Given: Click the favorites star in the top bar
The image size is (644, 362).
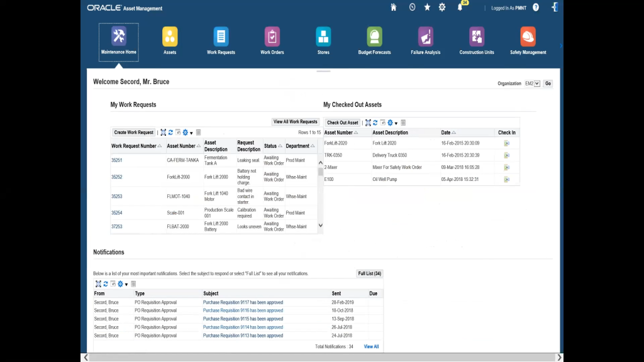Looking at the screenshot, I should [x=427, y=8].
